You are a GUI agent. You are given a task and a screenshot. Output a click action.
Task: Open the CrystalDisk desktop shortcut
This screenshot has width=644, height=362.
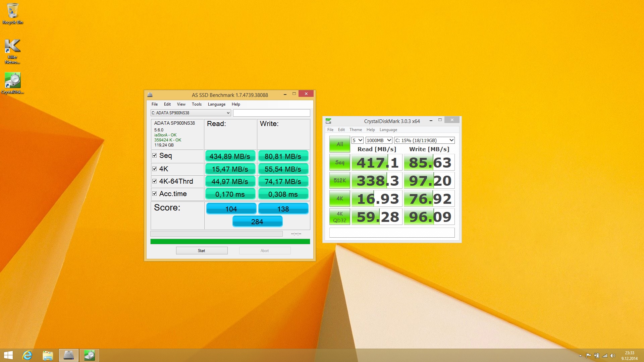click(x=13, y=83)
